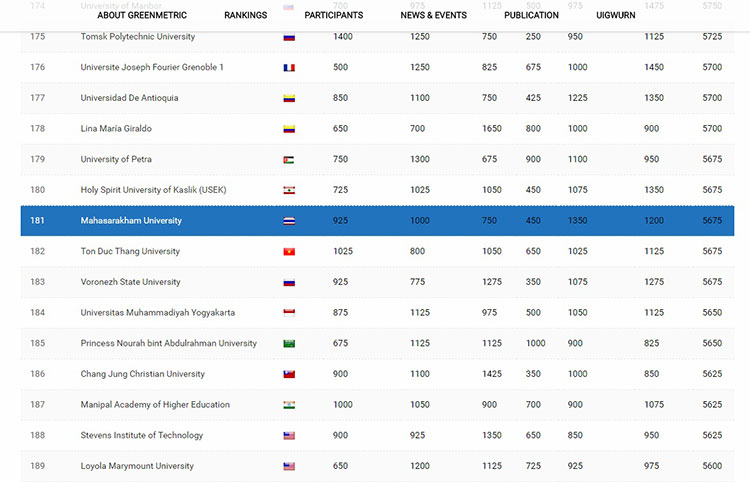Image resolution: width=750 pixels, height=482 pixels.
Task: Select the Publication menu item
Action: (x=531, y=15)
